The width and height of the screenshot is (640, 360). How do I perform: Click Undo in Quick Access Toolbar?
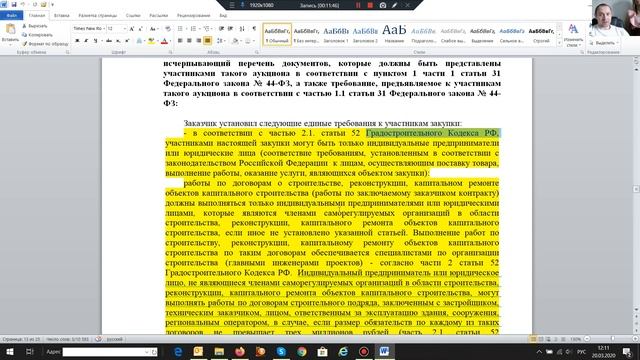23,4
